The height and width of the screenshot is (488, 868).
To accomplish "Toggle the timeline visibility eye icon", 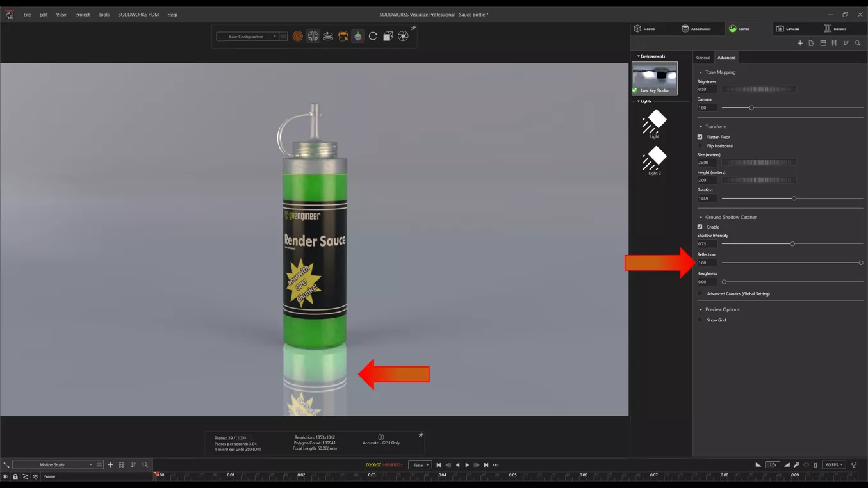I will [x=5, y=476].
